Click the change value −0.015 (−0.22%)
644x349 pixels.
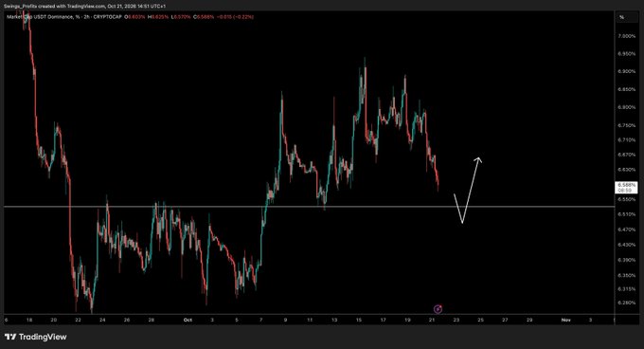click(235, 17)
